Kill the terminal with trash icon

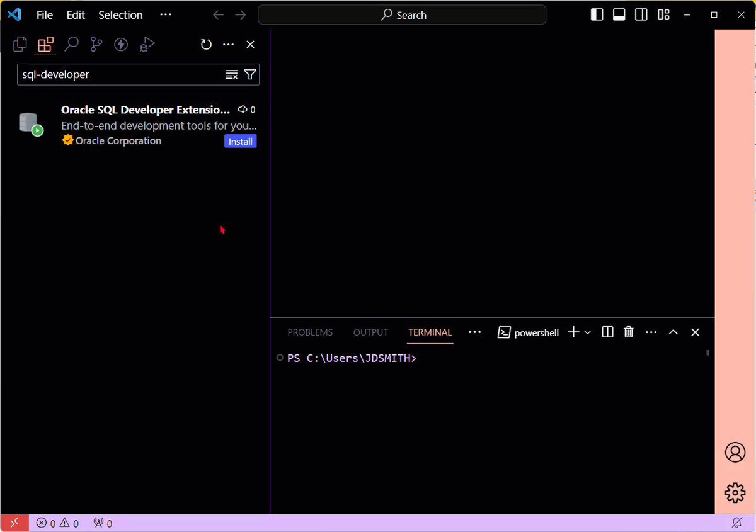(629, 332)
